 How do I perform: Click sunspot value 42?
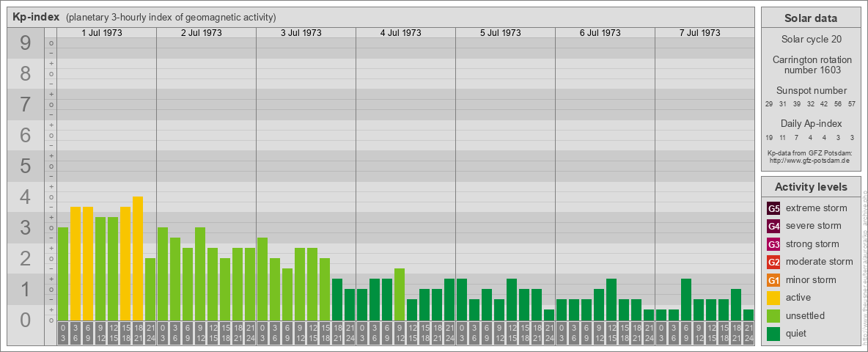(824, 105)
